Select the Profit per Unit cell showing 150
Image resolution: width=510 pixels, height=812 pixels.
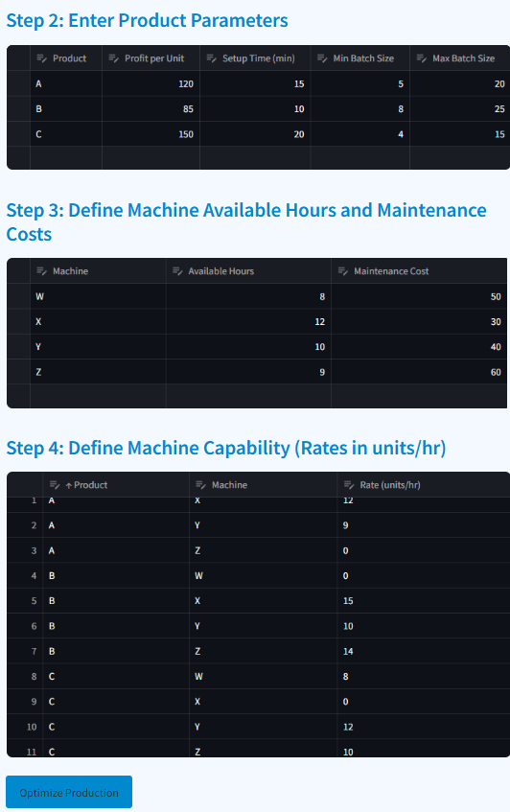click(151, 134)
